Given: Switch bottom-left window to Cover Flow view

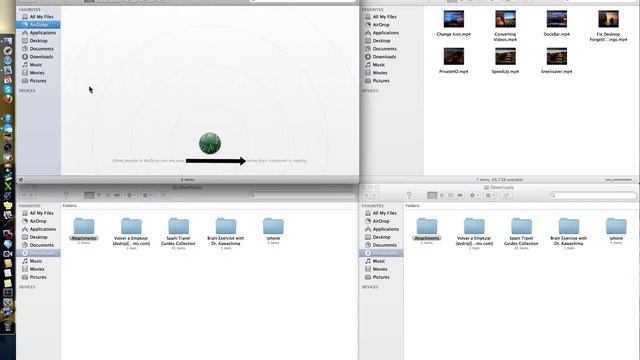Looking at the screenshot, I should click(x=117, y=196).
